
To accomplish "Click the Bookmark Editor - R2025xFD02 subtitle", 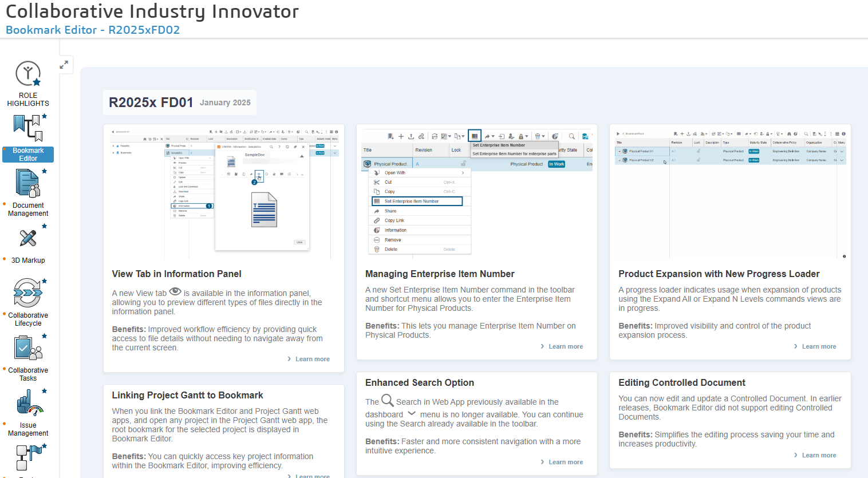I will coord(93,30).
